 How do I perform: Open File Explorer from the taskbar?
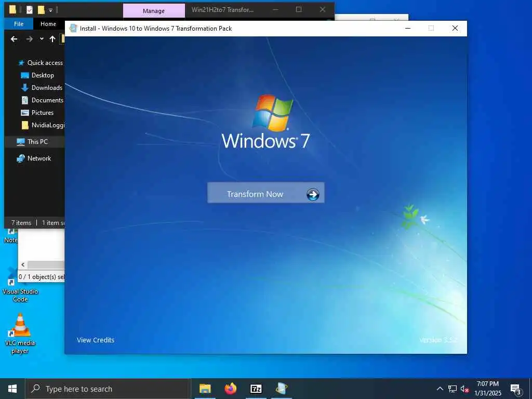pos(205,389)
